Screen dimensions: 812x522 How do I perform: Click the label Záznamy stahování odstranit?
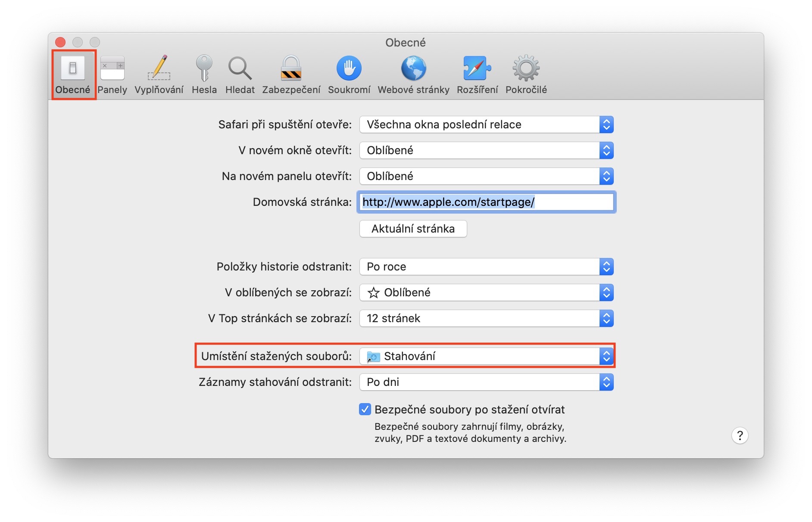(275, 382)
